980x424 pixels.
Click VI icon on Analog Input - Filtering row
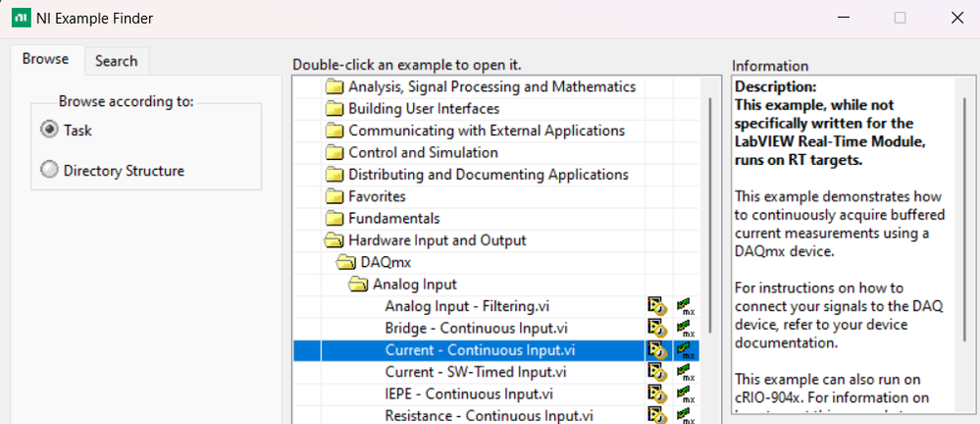coord(655,306)
